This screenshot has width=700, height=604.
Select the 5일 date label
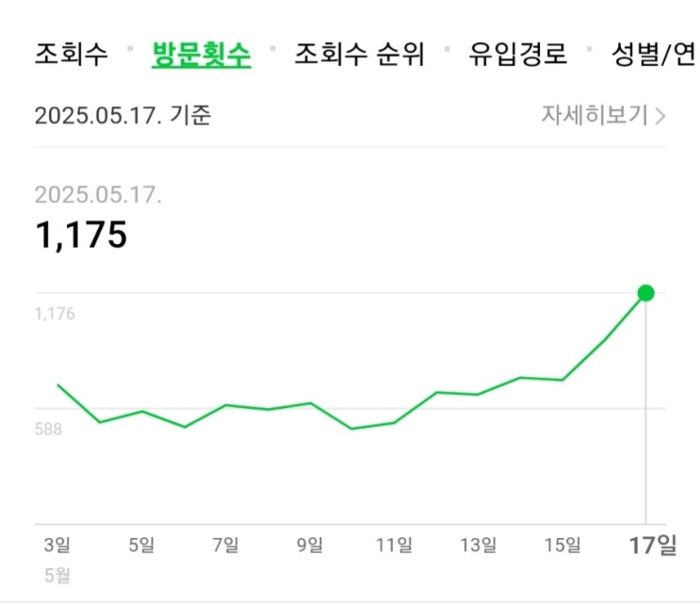coord(141,545)
